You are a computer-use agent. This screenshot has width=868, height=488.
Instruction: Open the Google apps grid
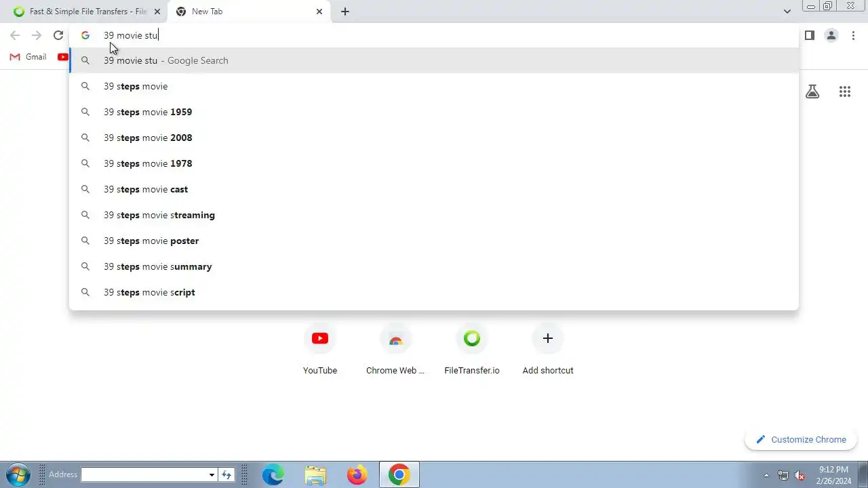click(845, 91)
